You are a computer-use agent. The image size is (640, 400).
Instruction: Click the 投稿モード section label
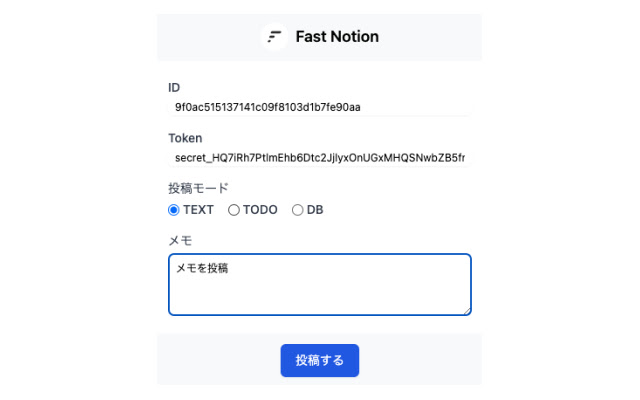198,188
